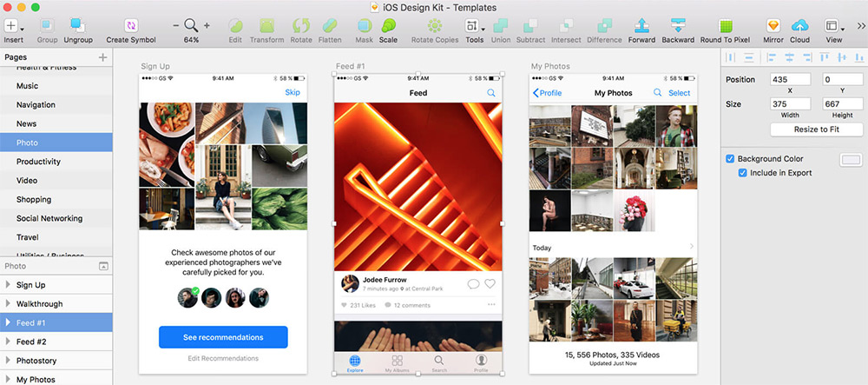868x385 pixels.
Task: Zoom in with the plus button
Action: [207, 25]
